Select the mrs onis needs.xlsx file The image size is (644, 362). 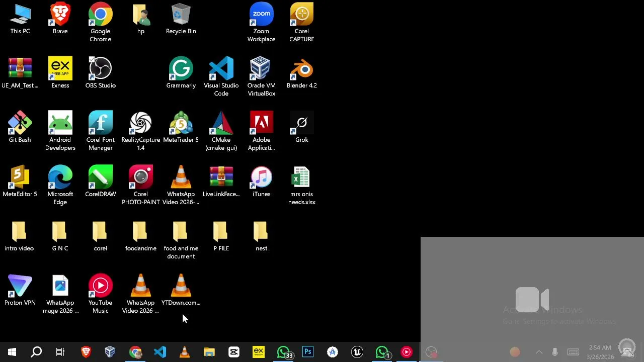pos(302,186)
